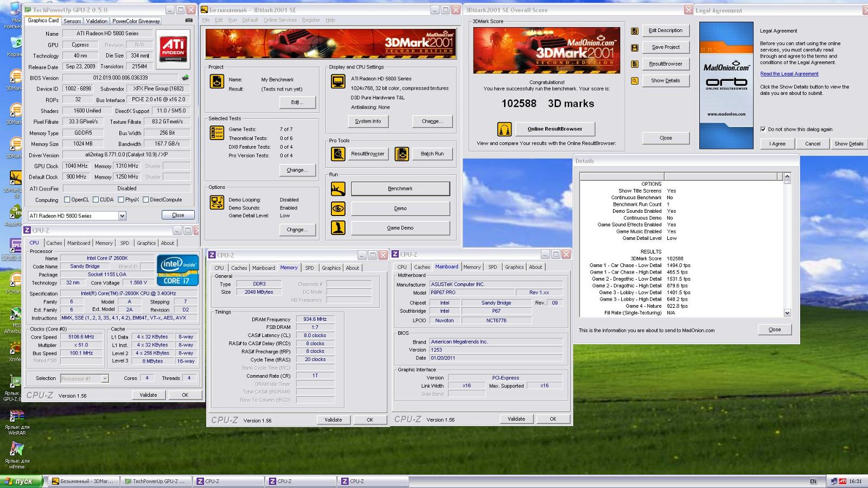The image size is (868, 488).
Task: Open the Sensors tab in GPU-Z
Action: 72,21
